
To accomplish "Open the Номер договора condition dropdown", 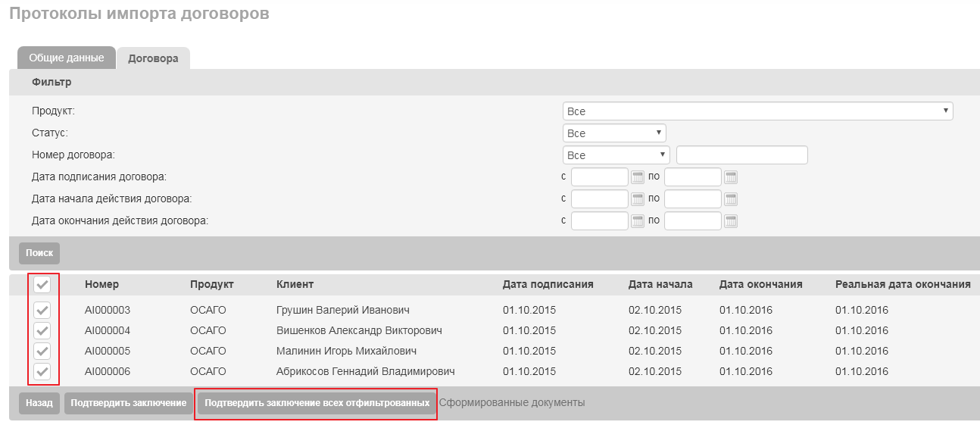I will click(616, 155).
